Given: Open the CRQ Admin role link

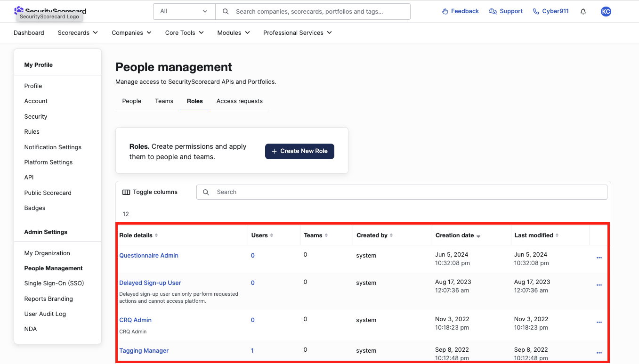Looking at the screenshot, I should 136,320.
